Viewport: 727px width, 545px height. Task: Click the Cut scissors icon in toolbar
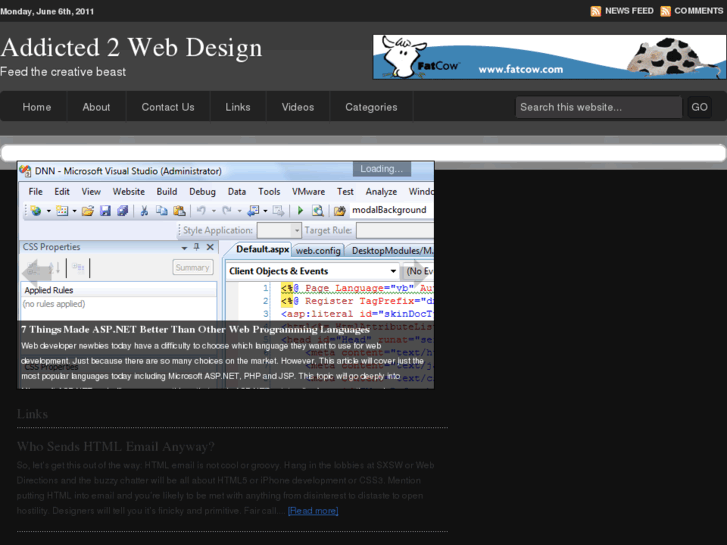[144, 211]
